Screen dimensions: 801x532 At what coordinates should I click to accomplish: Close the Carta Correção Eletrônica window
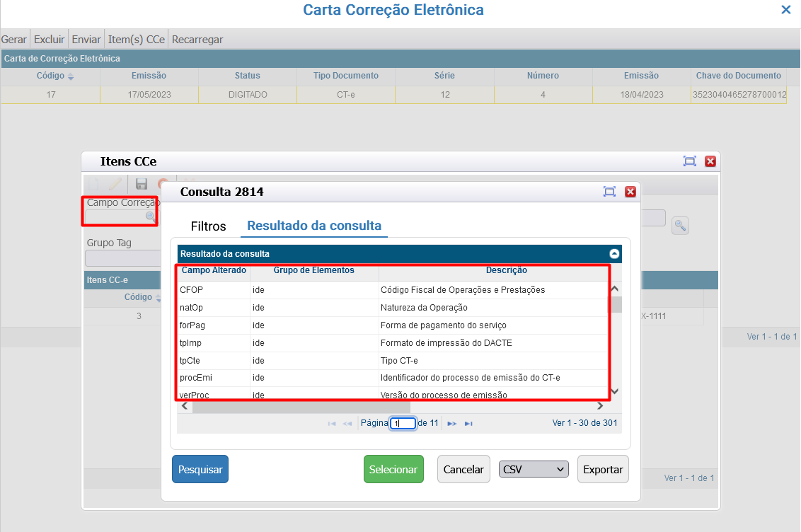click(785, 10)
